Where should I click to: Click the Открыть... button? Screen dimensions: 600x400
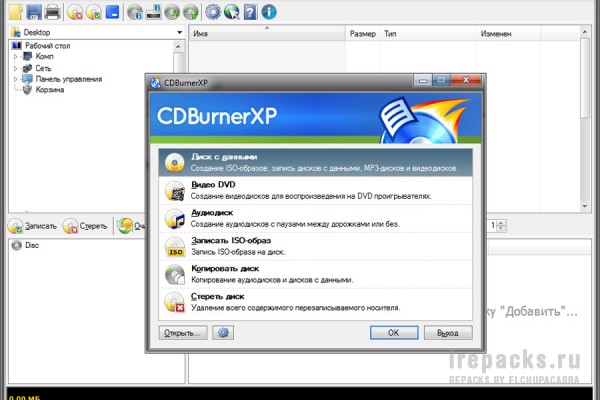[183, 333]
